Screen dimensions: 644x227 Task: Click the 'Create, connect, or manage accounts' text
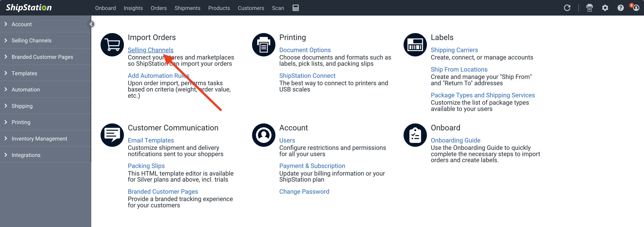482,57
